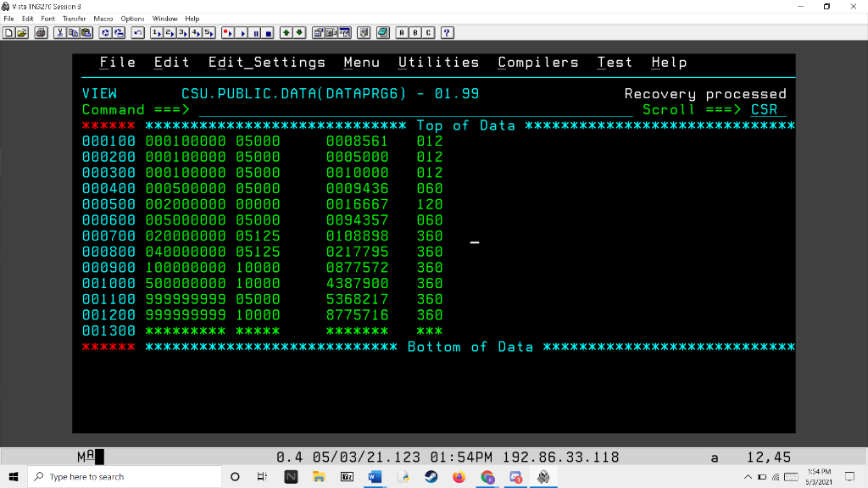Open the Transfer menu
This screenshot has width=868, height=488.
pos(75,19)
